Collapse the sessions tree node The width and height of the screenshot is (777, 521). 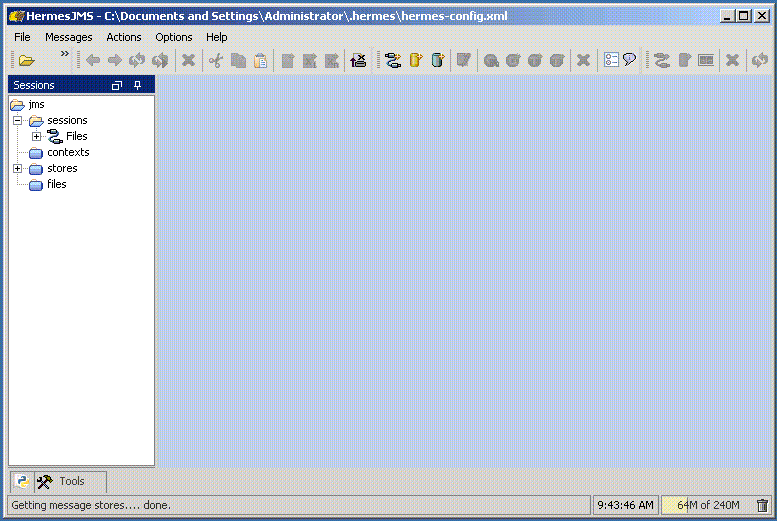coord(17,120)
